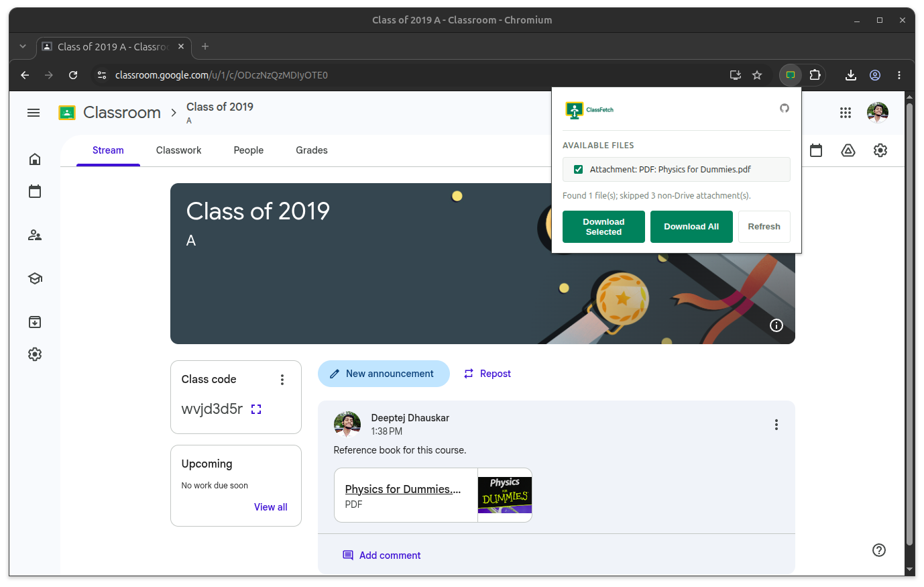Click the ClassFetch extension toolbar icon
Screen dimensions: 924x587
click(791, 75)
